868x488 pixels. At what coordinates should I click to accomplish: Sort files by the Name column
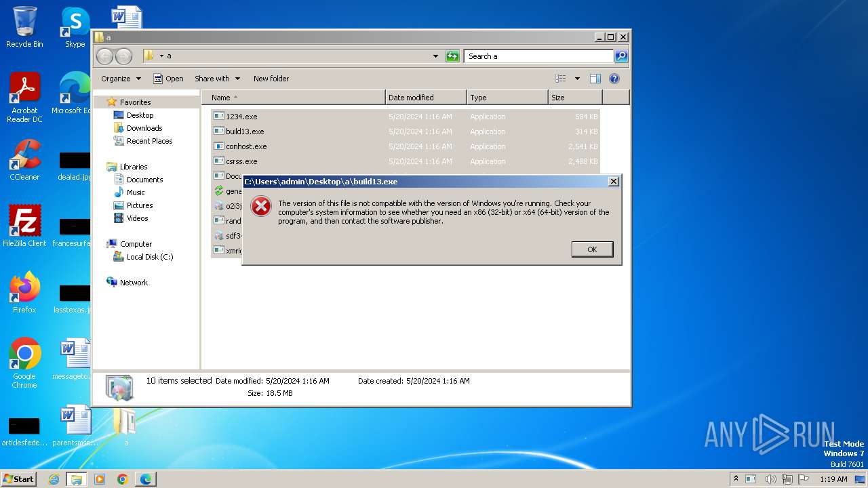tap(293, 98)
